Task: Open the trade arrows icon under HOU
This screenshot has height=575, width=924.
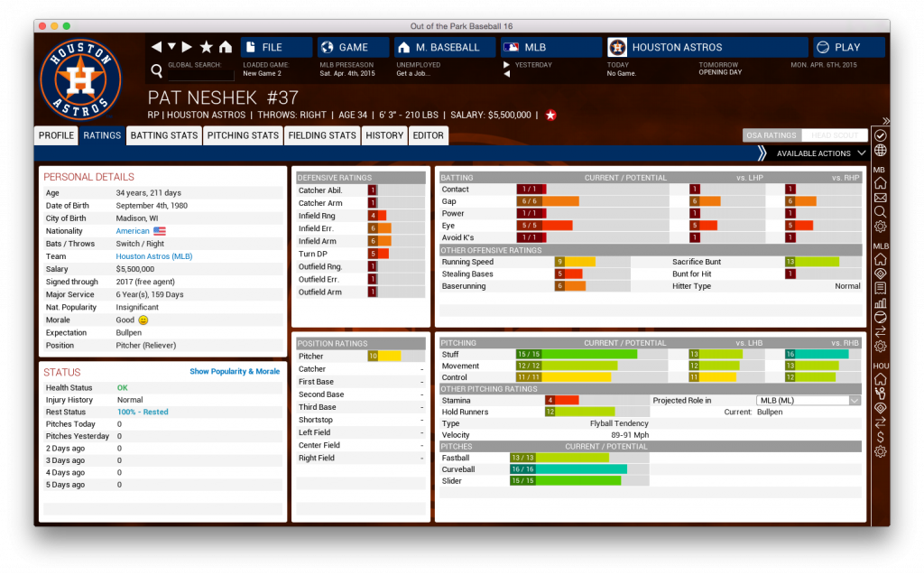Action: [x=881, y=422]
